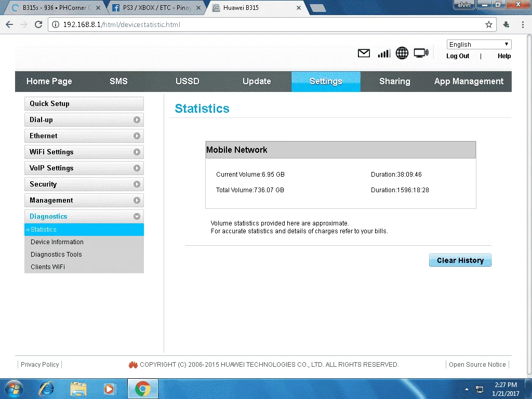Screen dimensions: 532x399
Task: Open the Privacy Policy link
Action: (39, 364)
